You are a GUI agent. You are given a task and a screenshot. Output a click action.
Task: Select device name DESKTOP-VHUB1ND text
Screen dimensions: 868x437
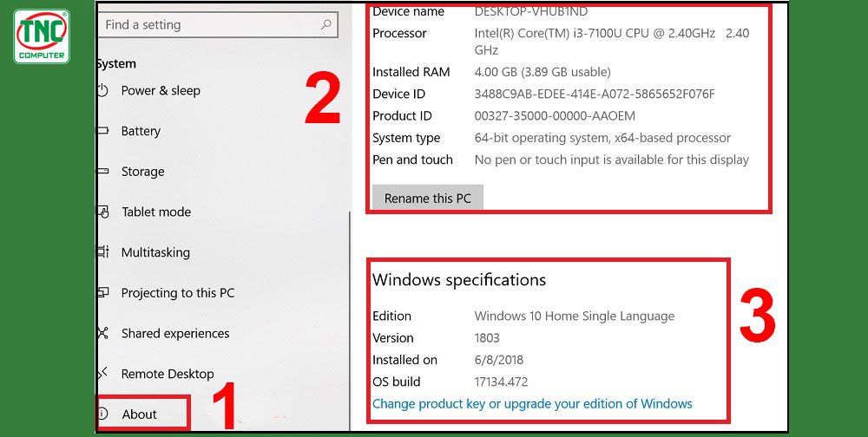tap(531, 10)
